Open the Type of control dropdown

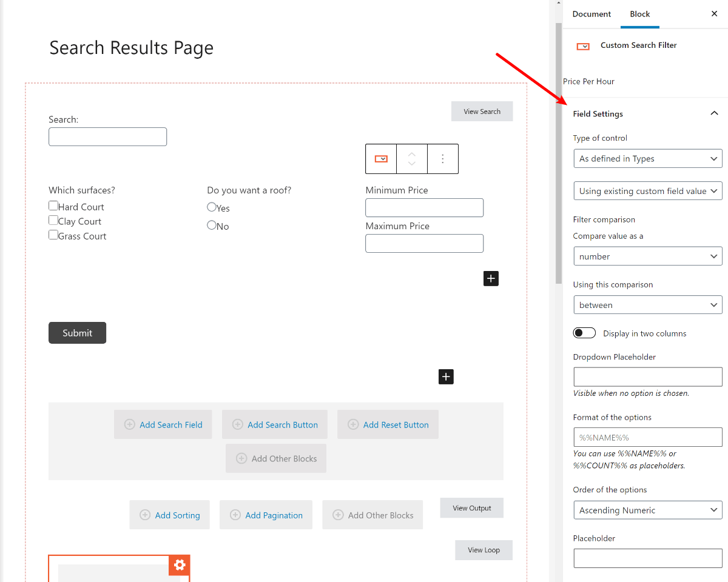(647, 159)
